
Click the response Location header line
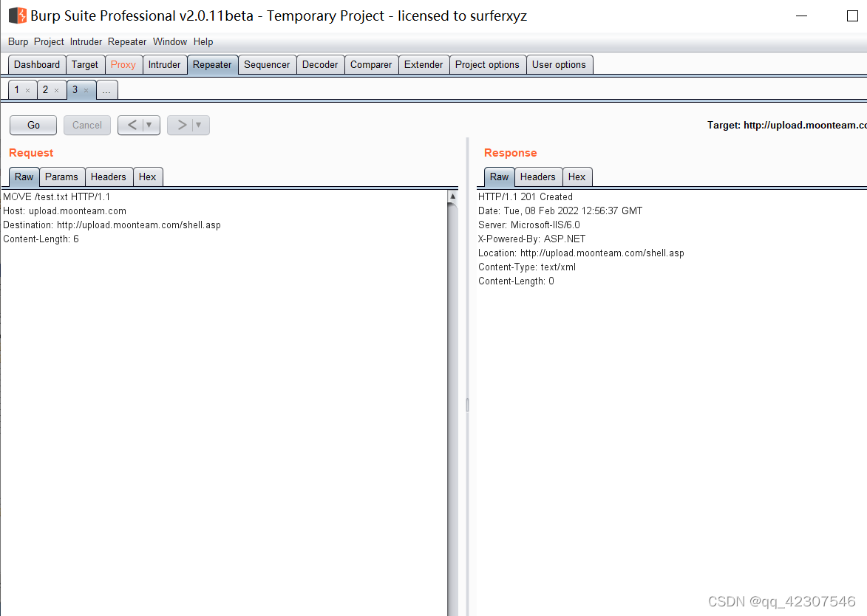pyautogui.click(x=581, y=253)
